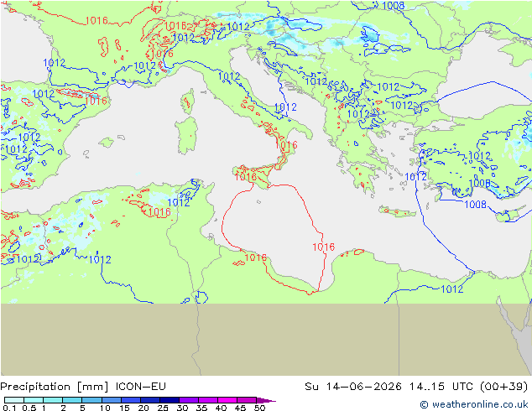Click the over-50 mm arrow tip of legend
The height and width of the screenshot is (411, 532).
click(x=266, y=400)
